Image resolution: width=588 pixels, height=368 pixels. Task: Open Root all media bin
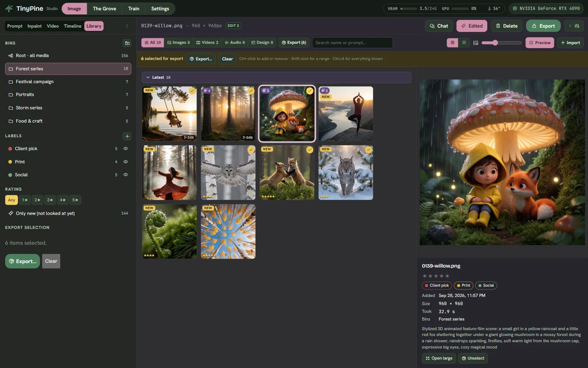click(68, 56)
